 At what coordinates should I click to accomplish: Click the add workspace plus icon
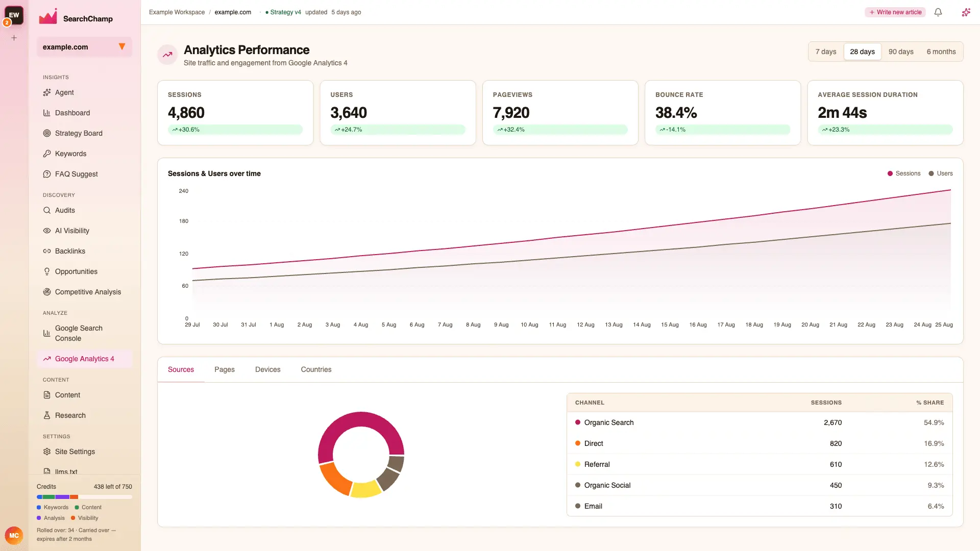pos(14,38)
